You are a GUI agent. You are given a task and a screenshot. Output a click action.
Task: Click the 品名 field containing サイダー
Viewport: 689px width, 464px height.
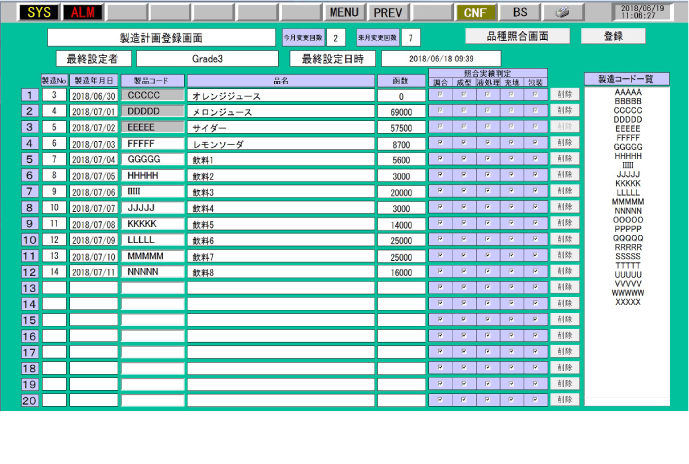[x=281, y=127]
